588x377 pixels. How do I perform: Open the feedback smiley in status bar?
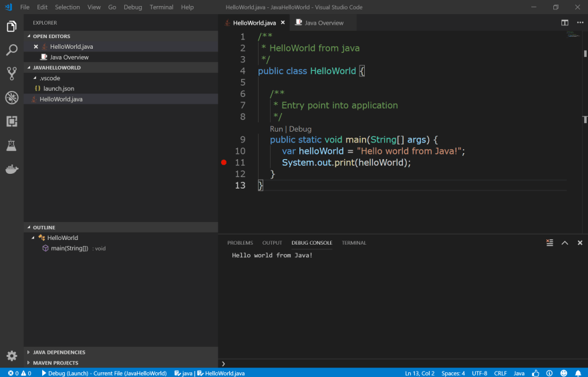(x=563, y=373)
